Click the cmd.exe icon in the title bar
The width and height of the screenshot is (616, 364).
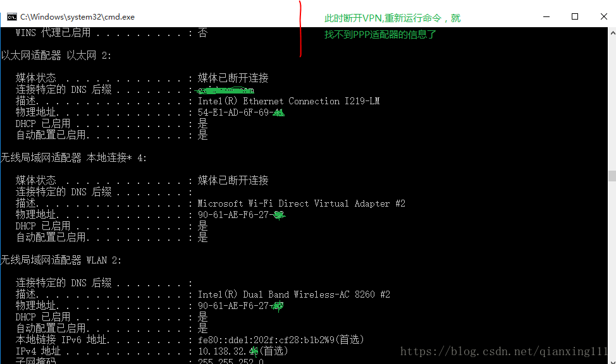pos(12,17)
